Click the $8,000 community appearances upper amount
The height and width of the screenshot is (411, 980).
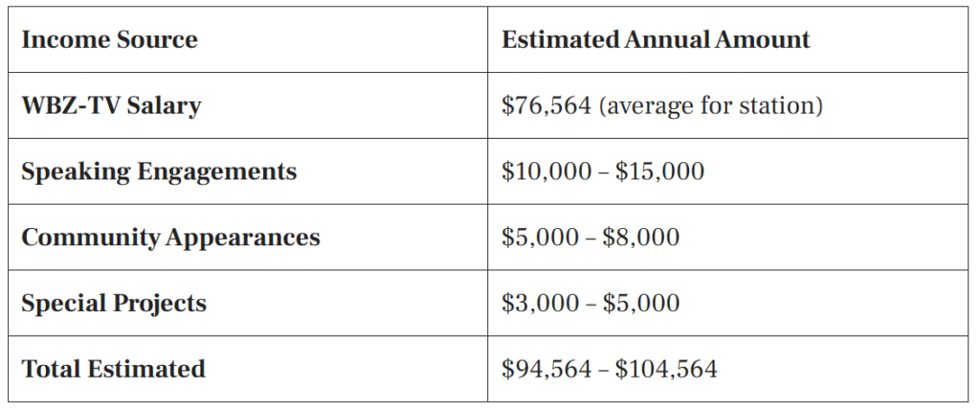point(641,238)
